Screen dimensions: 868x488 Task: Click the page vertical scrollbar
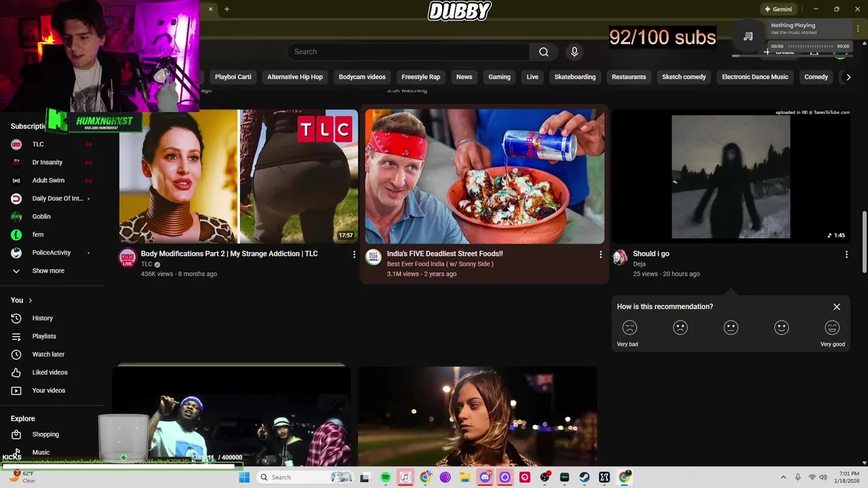tap(864, 241)
